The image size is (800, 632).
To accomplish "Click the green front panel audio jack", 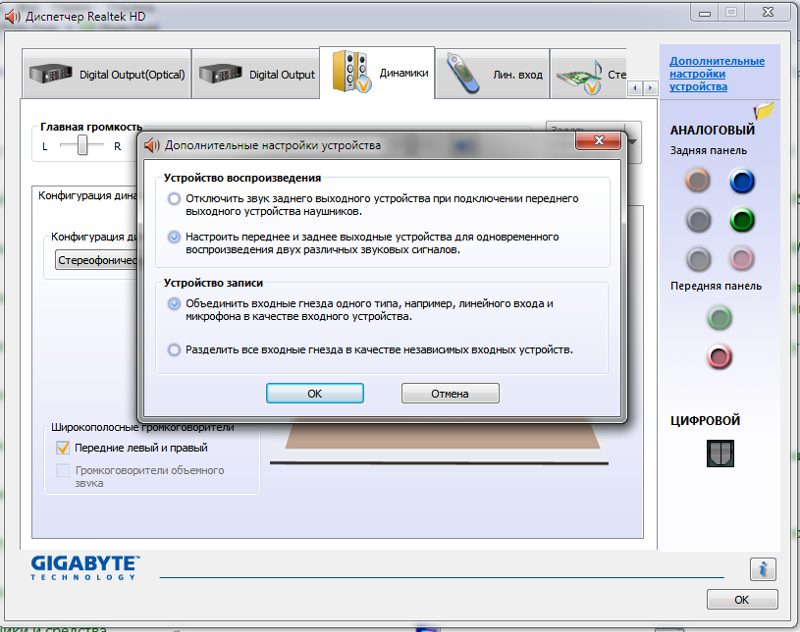I will pos(719,318).
